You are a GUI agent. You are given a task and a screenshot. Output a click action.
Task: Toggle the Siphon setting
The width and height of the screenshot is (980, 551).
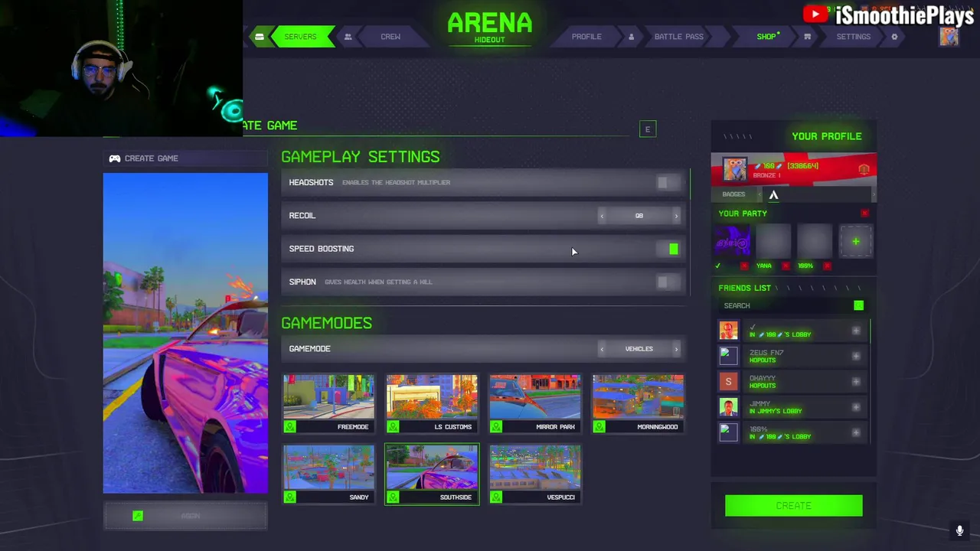(668, 282)
